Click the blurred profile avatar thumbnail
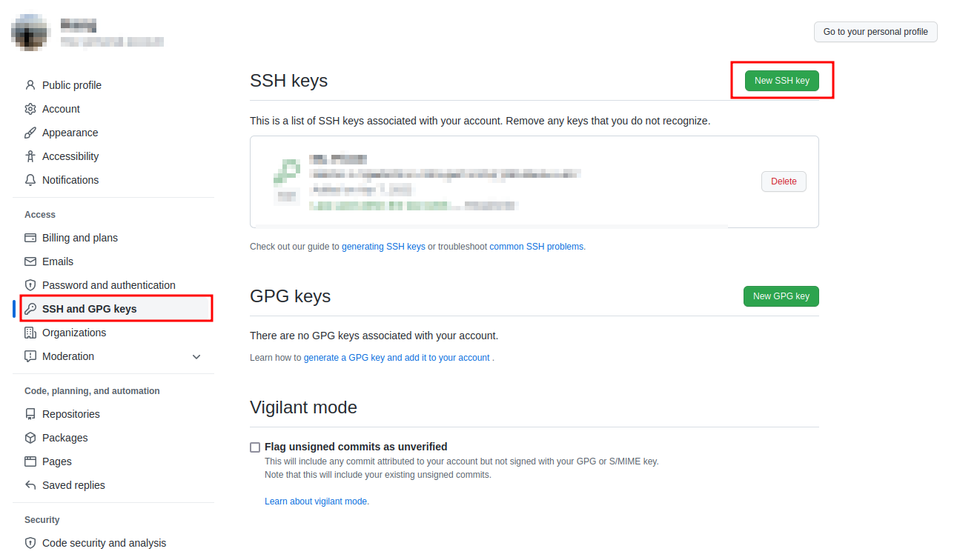Viewport: 960px width, 560px height. pos(30,32)
